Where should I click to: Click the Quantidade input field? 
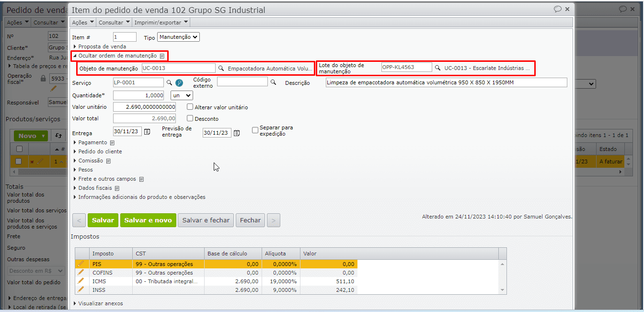pos(138,95)
